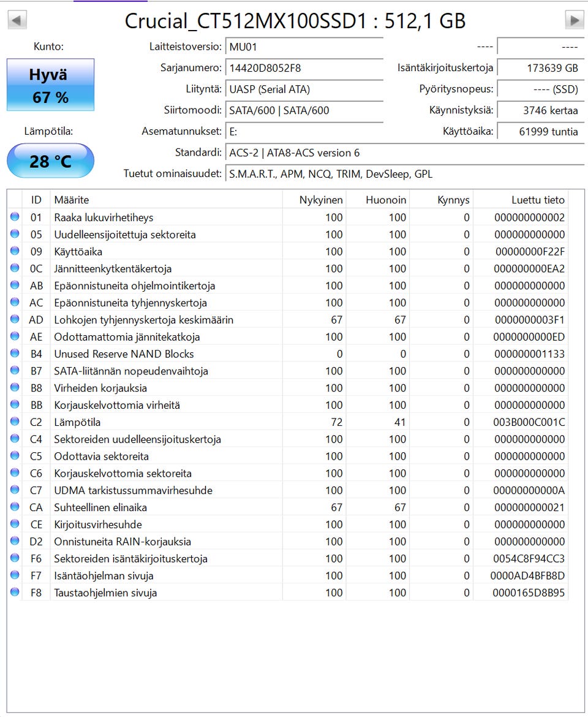Click the ID column header
The width and height of the screenshot is (588, 717).
tap(36, 199)
